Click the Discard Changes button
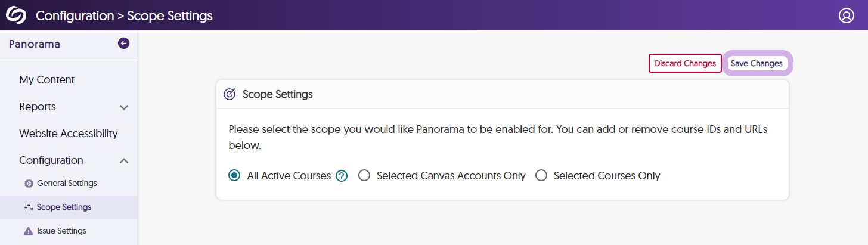Screen dimensions: 868x245 click(685, 64)
